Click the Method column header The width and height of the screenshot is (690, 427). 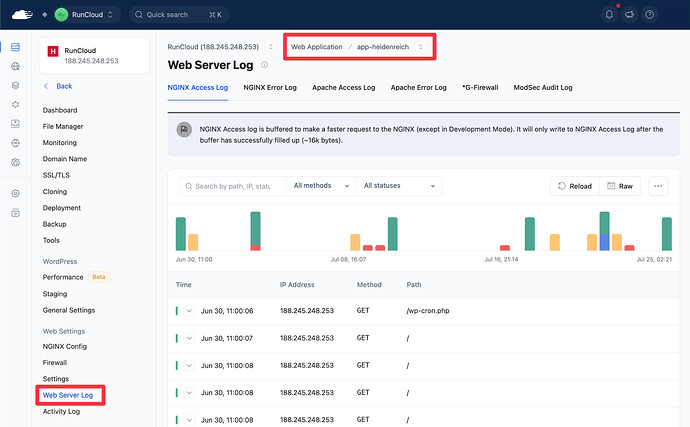(369, 285)
